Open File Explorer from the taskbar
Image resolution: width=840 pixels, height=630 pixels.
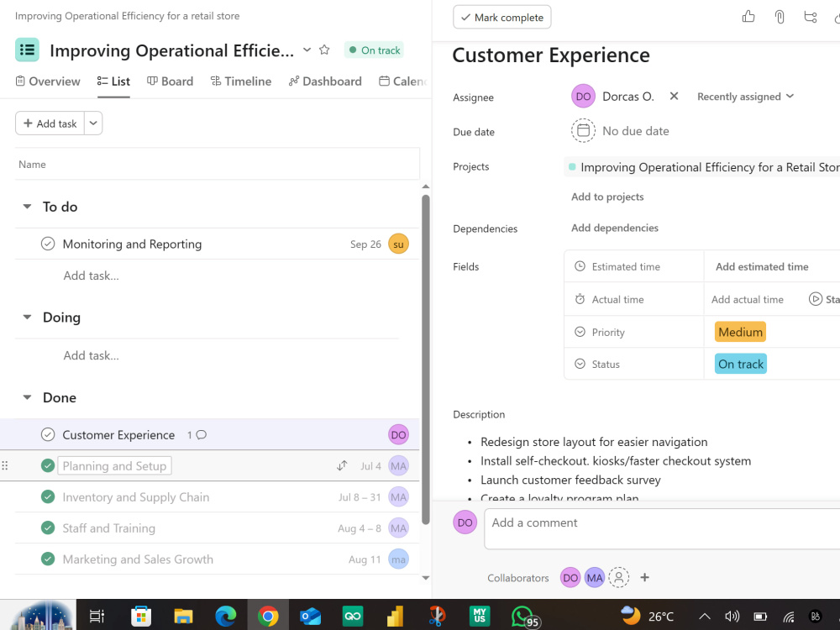click(183, 616)
